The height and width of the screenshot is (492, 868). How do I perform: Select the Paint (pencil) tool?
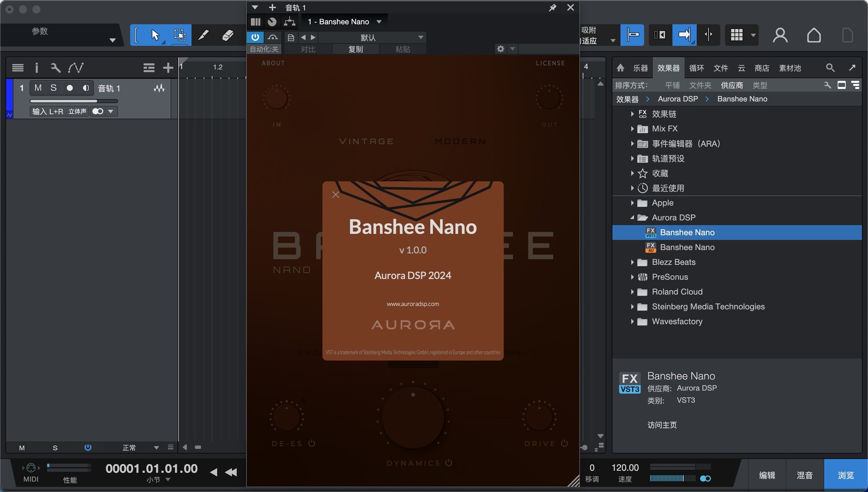(203, 35)
